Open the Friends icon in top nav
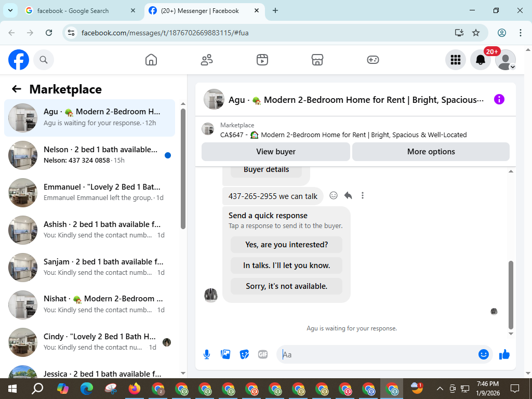This screenshot has width=532, height=399. (207, 60)
